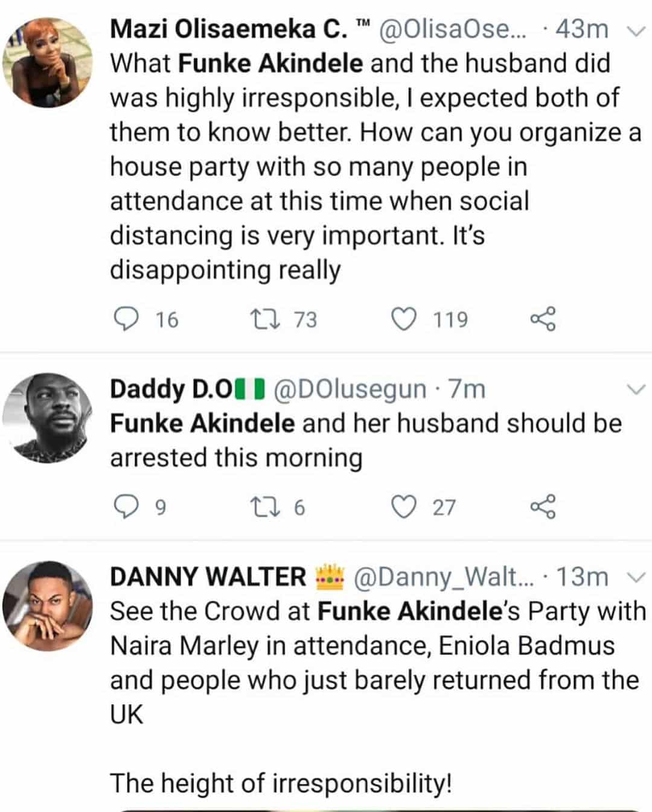Reply to Mazi Olisaemeka's tweet

click(x=126, y=319)
